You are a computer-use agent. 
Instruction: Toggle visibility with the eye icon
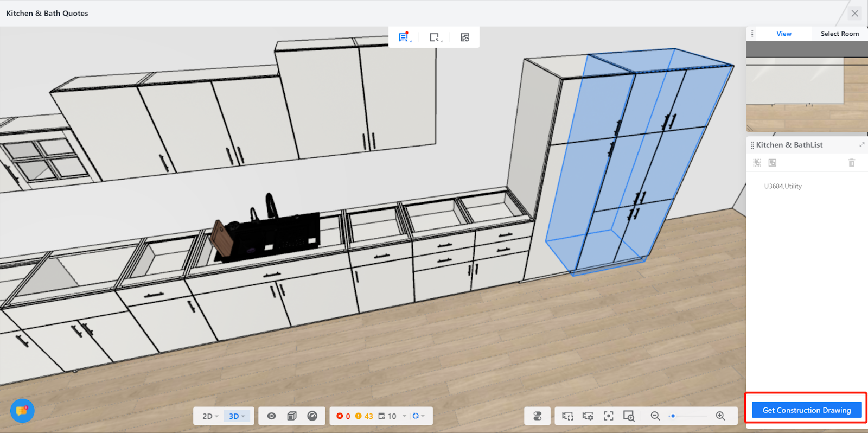coord(272,416)
